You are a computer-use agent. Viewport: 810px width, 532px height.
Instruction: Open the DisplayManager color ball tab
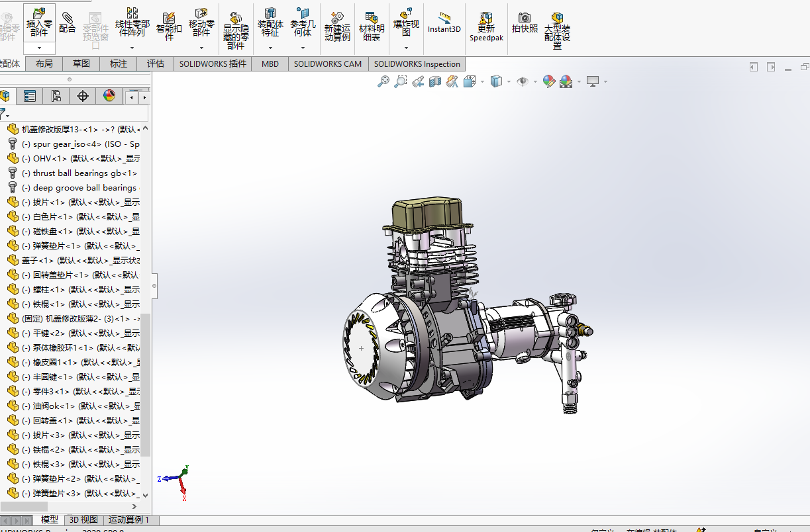(x=109, y=96)
